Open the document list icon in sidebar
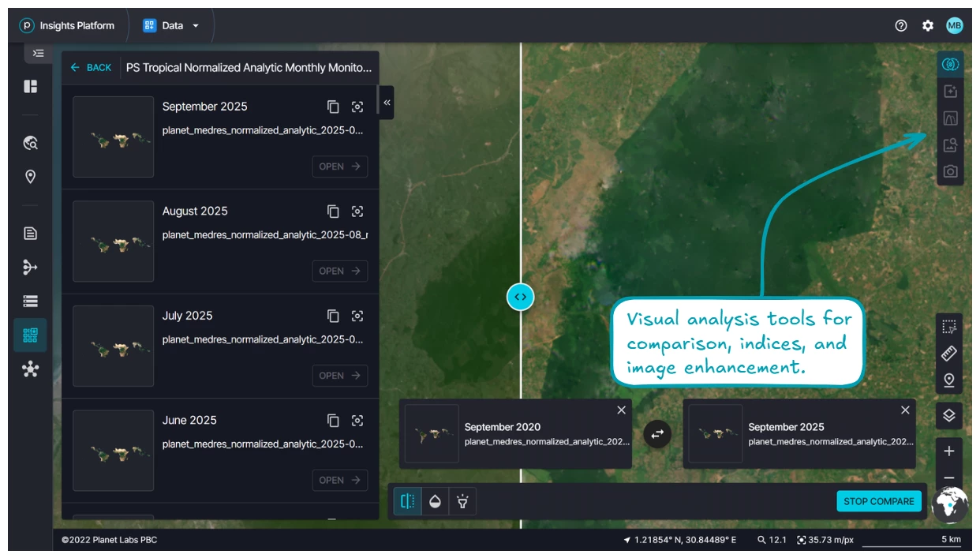Viewport: 980px width, 558px height. click(x=30, y=234)
